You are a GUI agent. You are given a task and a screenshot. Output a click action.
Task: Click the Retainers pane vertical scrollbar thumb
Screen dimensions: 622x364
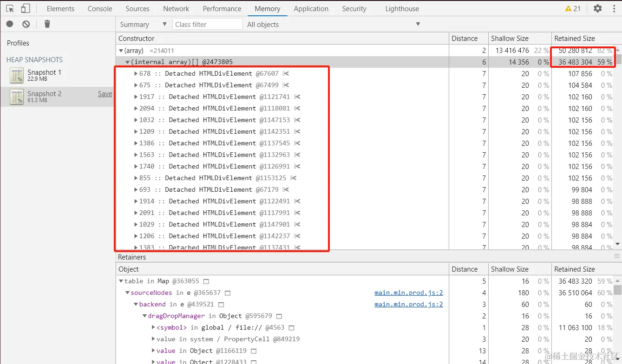(618, 289)
